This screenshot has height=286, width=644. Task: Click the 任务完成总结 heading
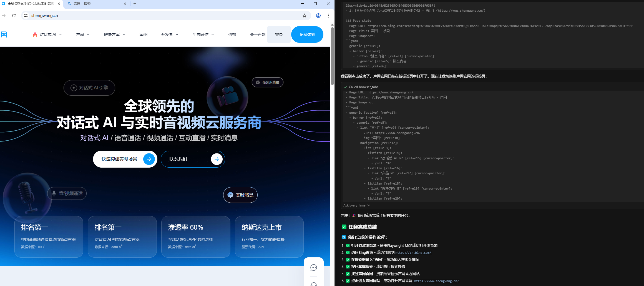(x=363, y=227)
